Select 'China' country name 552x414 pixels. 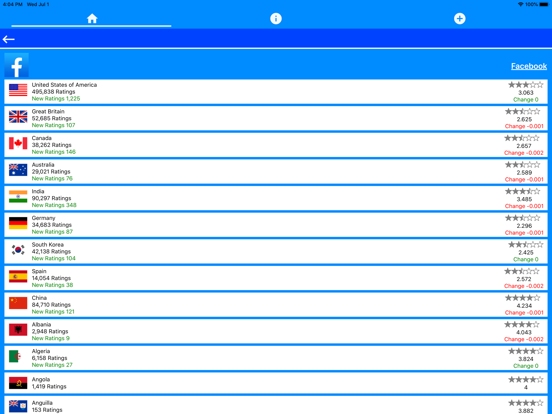point(39,298)
